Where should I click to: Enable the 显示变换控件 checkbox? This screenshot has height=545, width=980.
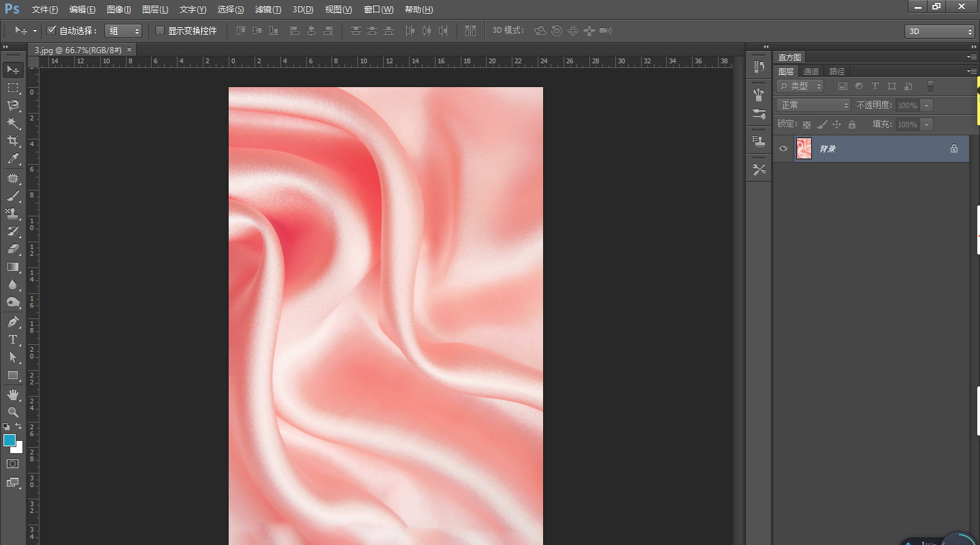tap(160, 31)
